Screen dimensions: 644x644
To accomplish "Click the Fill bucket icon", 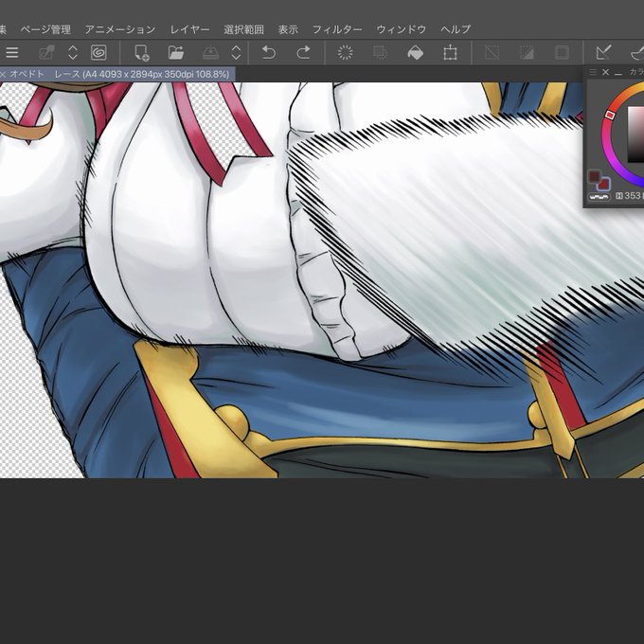I will click(x=415, y=53).
